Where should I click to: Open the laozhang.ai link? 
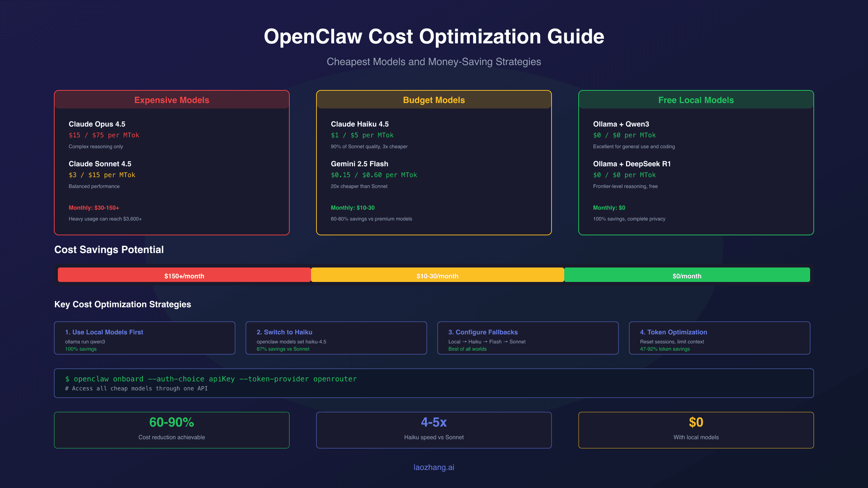[x=434, y=467]
